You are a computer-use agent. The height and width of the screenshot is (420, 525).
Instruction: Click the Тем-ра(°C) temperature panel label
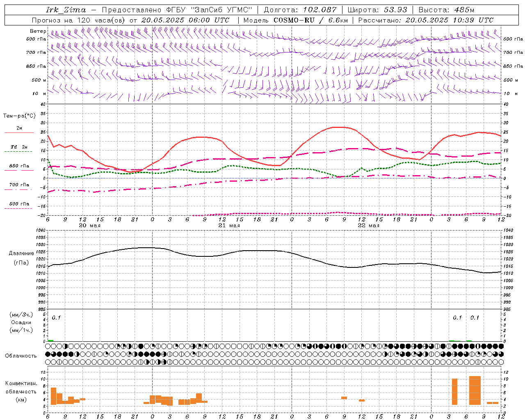click(x=19, y=116)
